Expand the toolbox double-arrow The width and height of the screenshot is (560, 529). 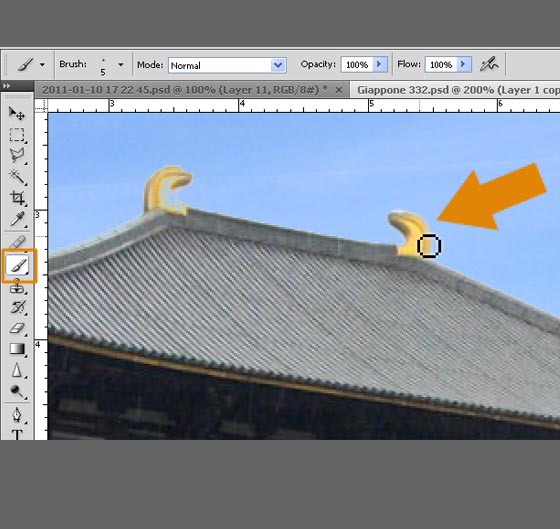(x=6, y=86)
